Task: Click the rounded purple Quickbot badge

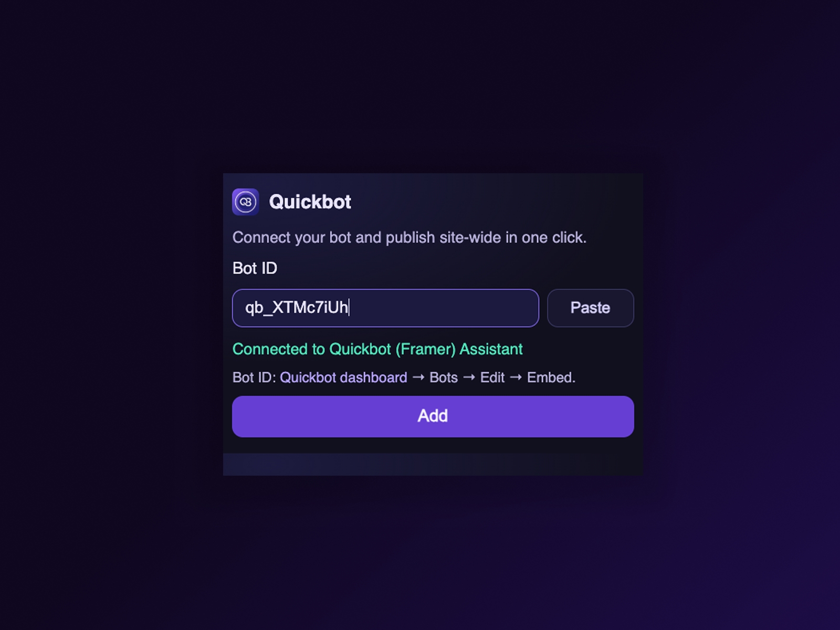Action: click(x=245, y=202)
